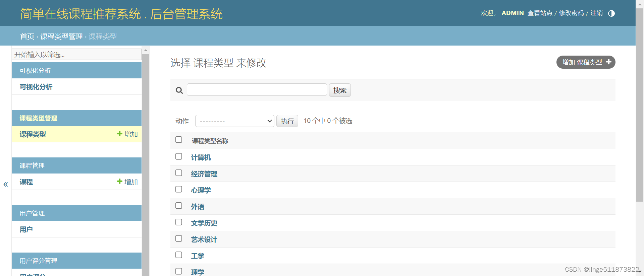This screenshot has width=644, height=276.
Task: Open the 用户评分管理 sidebar header
Action: (x=38, y=261)
